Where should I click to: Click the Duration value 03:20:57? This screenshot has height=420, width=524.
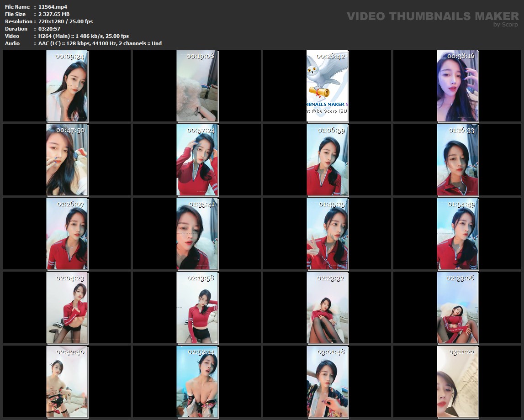[x=49, y=29]
